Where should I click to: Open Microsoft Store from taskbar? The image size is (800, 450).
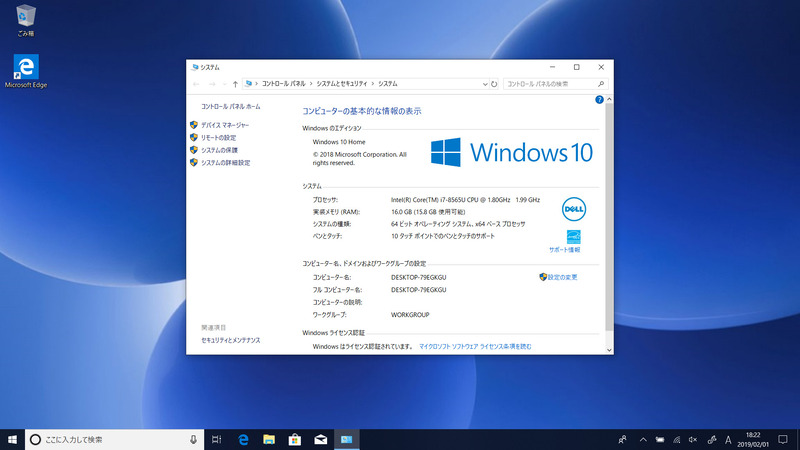pos(294,439)
